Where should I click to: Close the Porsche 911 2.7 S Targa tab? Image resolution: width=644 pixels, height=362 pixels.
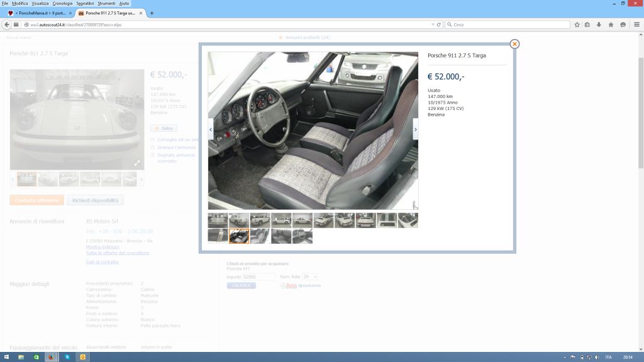pyautogui.click(x=141, y=13)
